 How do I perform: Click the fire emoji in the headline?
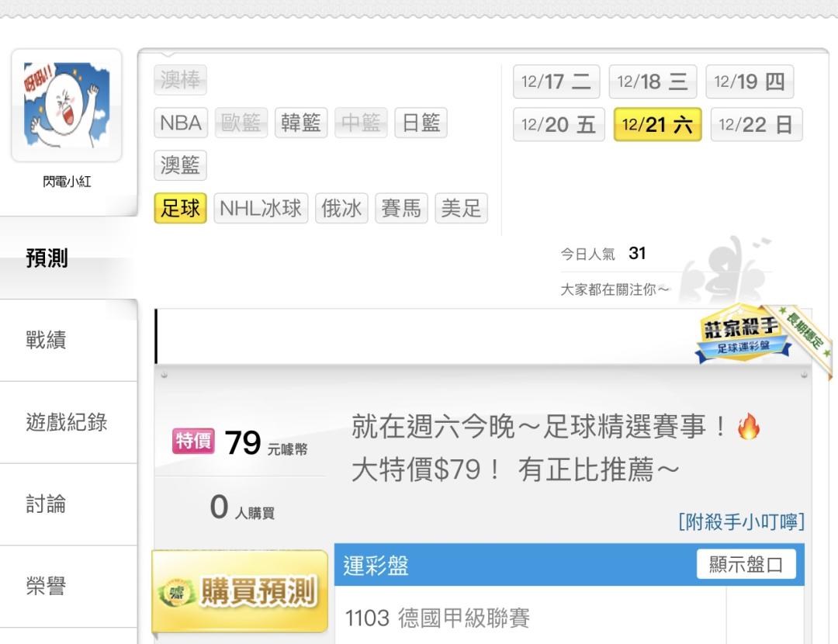[748, 427]
